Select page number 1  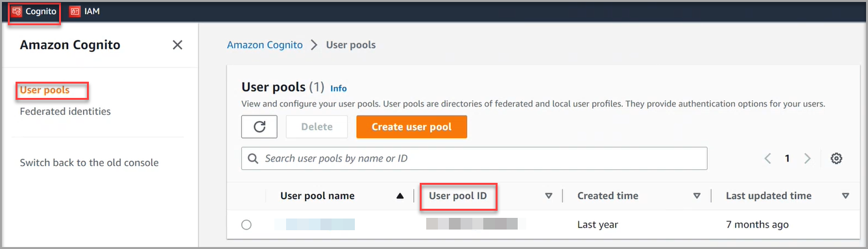coord(788,158)
